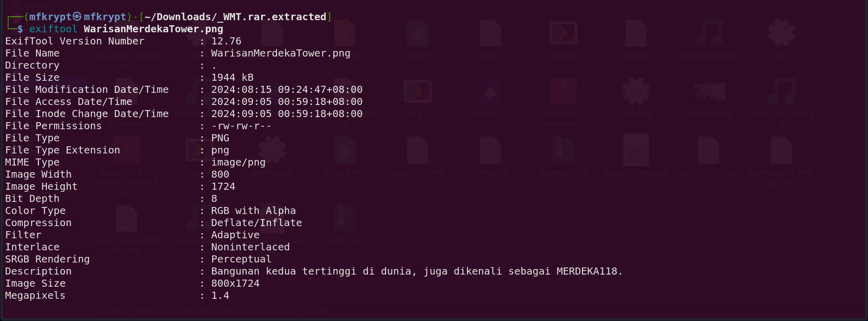The height and width of the screenshot is (321, 868).
Task: Select the lfi2rce.py Python script icon
Action: (x=490, y=93)
